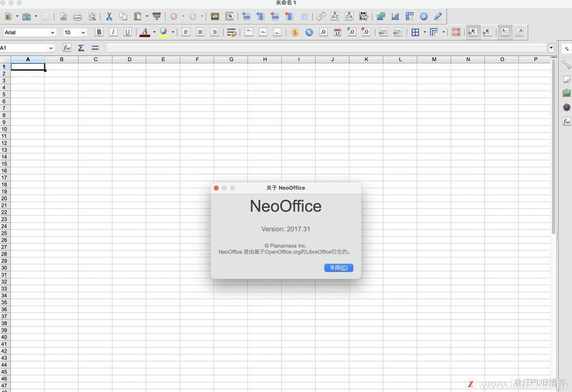Open print preview
This screenshot has height=392, width=572.
[x=92, y=17]
